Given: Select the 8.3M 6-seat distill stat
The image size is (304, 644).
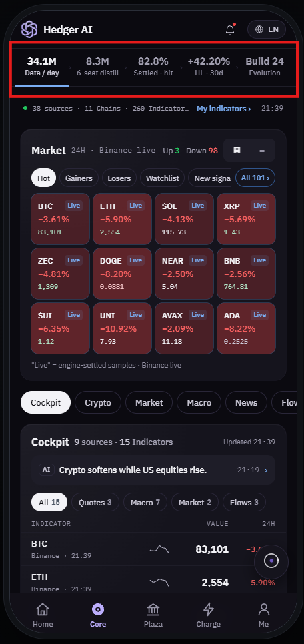Looking at the screenshot, I should click(97, 67).
